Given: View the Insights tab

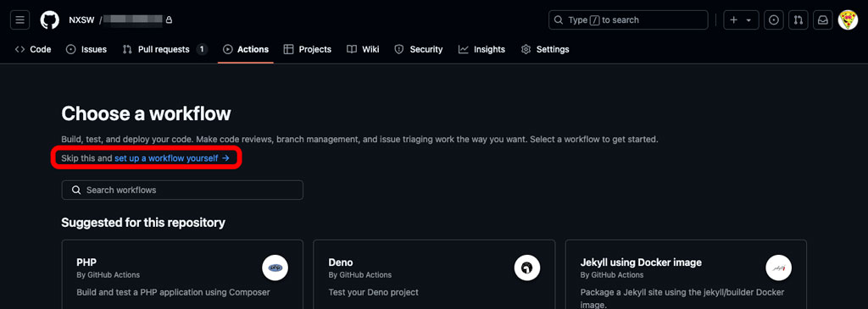Looking at the screenshot, I should [x=481, y=49].
